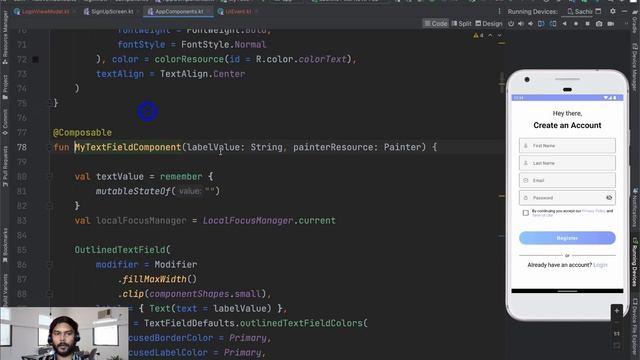Viewport: 640px width, 360px height.
Task: Click the OutlinedTextField call on line 85
Action: 120,250
